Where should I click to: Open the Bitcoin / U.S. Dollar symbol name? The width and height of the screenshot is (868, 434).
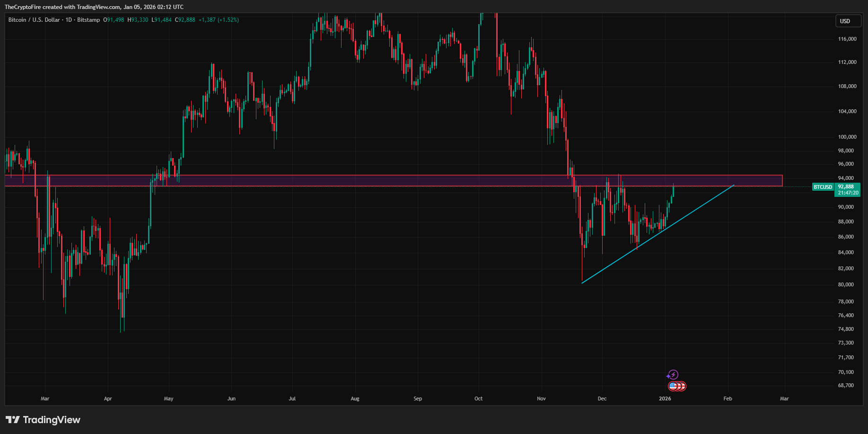(33, 20)
